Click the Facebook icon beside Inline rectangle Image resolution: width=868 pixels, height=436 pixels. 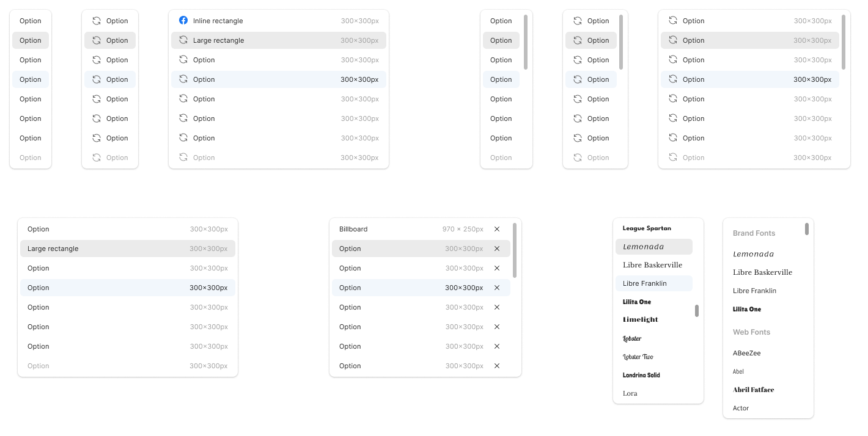(183, 20)
